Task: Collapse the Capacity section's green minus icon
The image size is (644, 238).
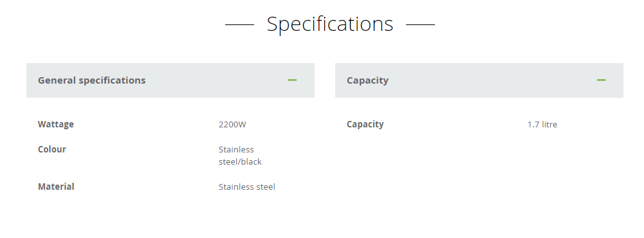Action: pyautogui.click(x=601, y=80)
